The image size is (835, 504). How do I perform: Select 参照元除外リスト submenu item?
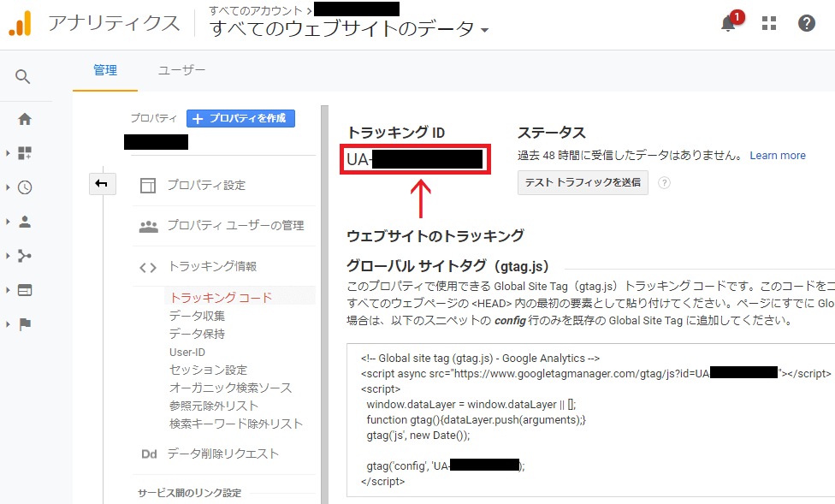pos(214,406)
